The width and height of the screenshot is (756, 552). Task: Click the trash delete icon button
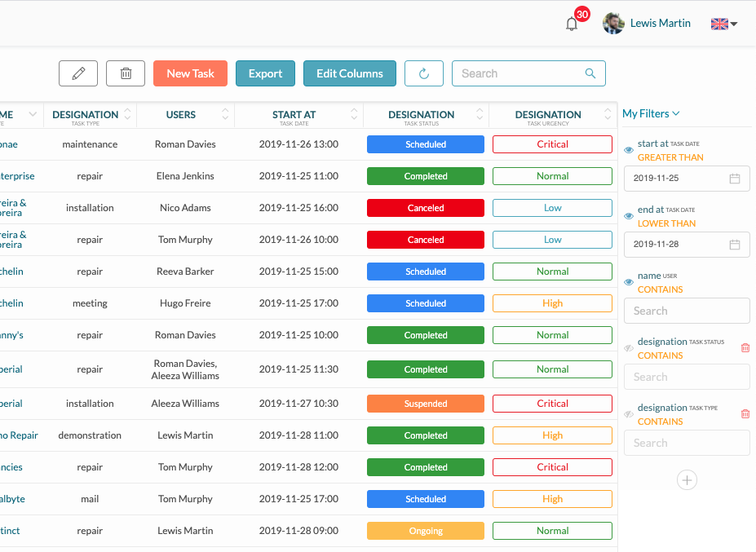point(126,73)
